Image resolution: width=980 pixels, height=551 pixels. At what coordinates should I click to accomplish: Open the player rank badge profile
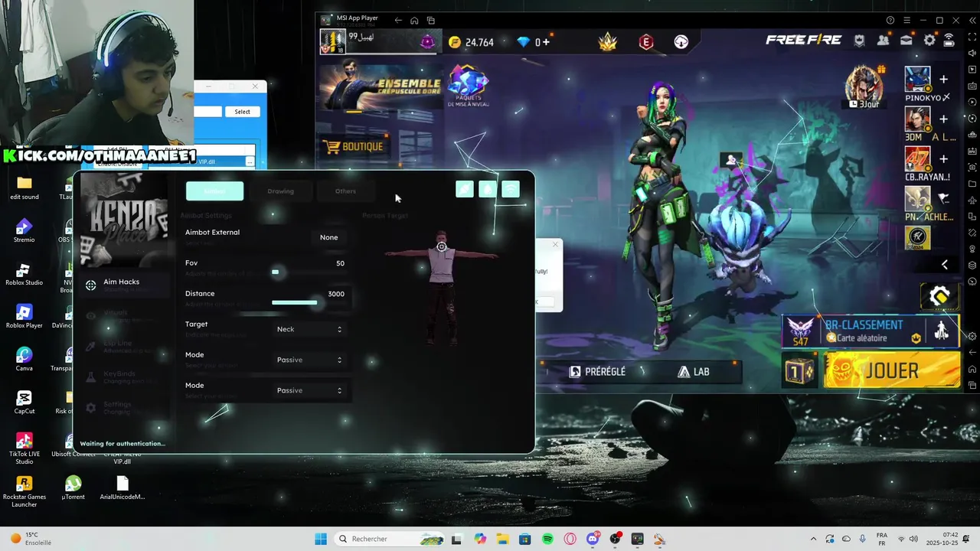[x=332, y=41]
